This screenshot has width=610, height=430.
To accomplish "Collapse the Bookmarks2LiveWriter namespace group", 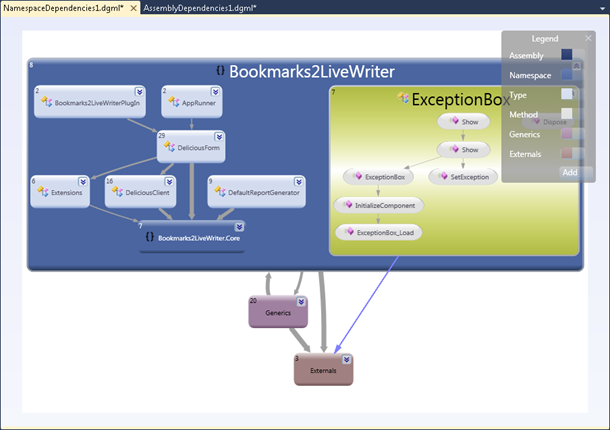I will pyautogui.click(x=577, y=66).
